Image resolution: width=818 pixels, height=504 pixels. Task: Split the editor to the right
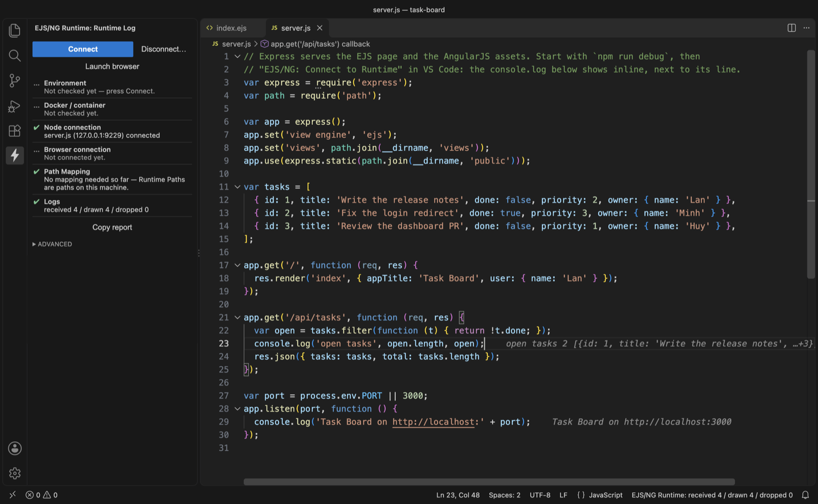pyautogui.click(x=791, y=28)
